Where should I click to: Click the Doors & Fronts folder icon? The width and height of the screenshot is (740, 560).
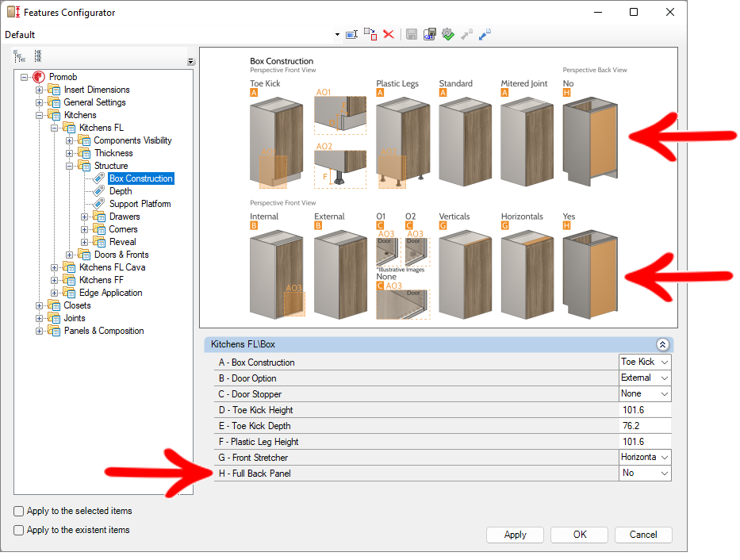tap(84, 255)
